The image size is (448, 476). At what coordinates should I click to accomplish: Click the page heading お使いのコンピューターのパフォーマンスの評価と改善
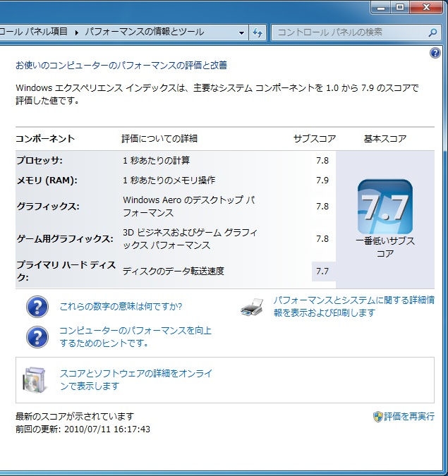(121, 66)
